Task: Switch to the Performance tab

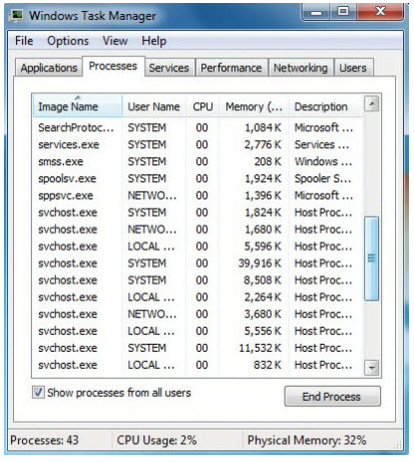Action: pos(231,68)
